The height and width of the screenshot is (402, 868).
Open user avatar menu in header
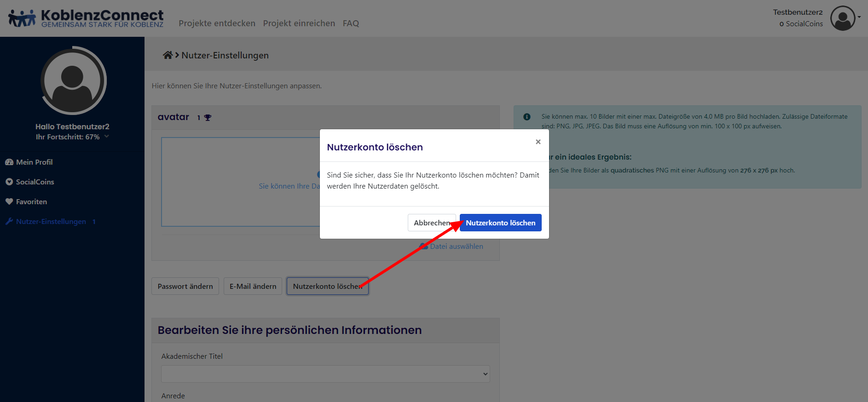pyautogui.click(x=843, y=18)
